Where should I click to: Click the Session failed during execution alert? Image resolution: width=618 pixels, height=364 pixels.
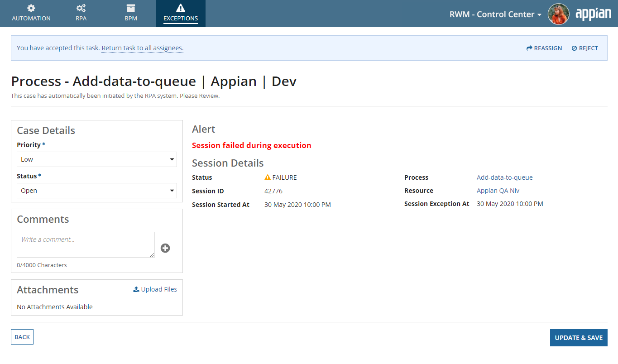(x=252, y=145)
